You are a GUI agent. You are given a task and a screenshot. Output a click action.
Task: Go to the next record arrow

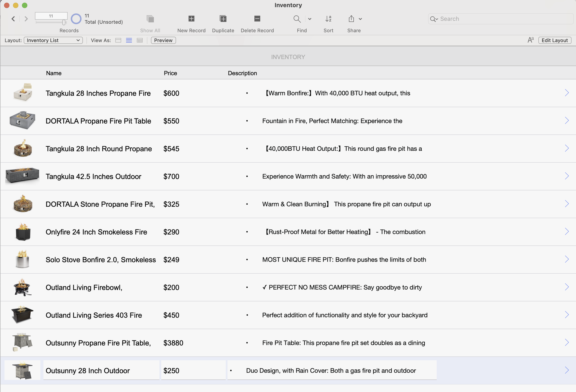tap(26, 19)
